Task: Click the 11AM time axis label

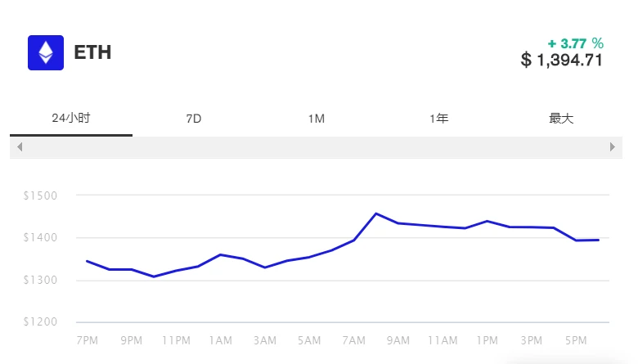Action: tap(443, 339)
